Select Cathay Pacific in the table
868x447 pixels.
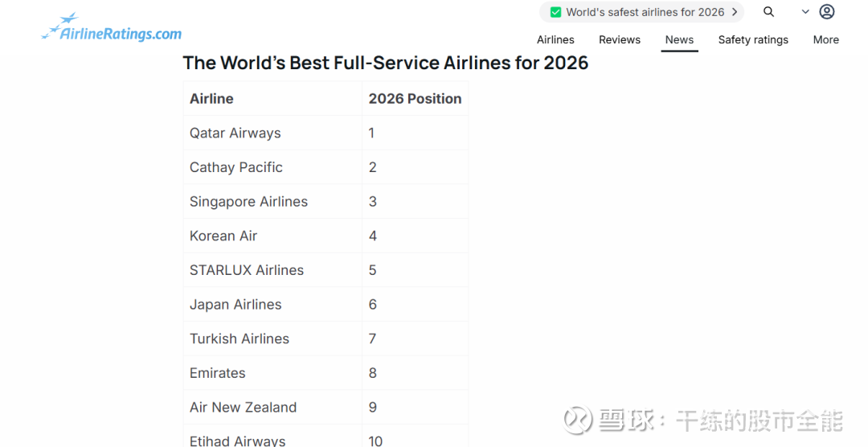pyautogui.click(x=236, y=167)
